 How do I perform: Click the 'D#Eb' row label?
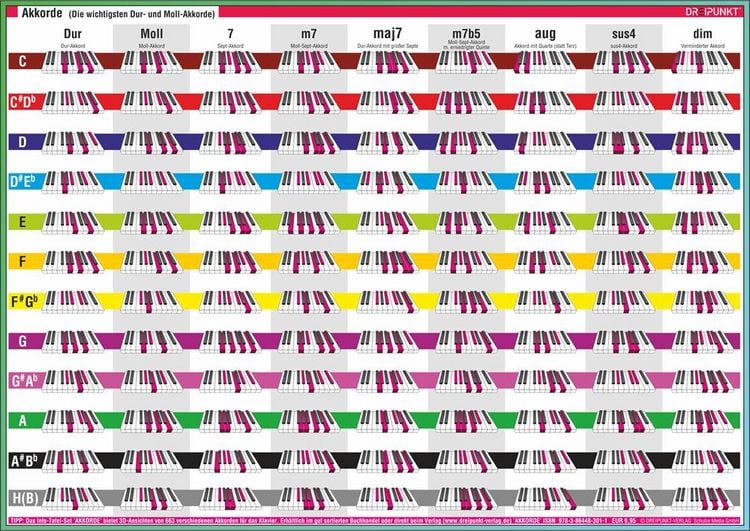(x=23, y=181)
